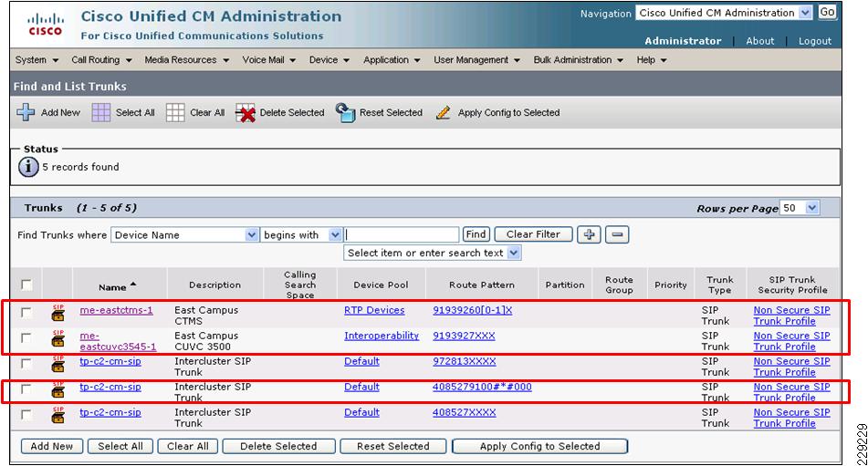Open route pattern 91939260[0-1]X link
Image resolution: width=868 pixels, height=466 pixels.
point(472,310)
